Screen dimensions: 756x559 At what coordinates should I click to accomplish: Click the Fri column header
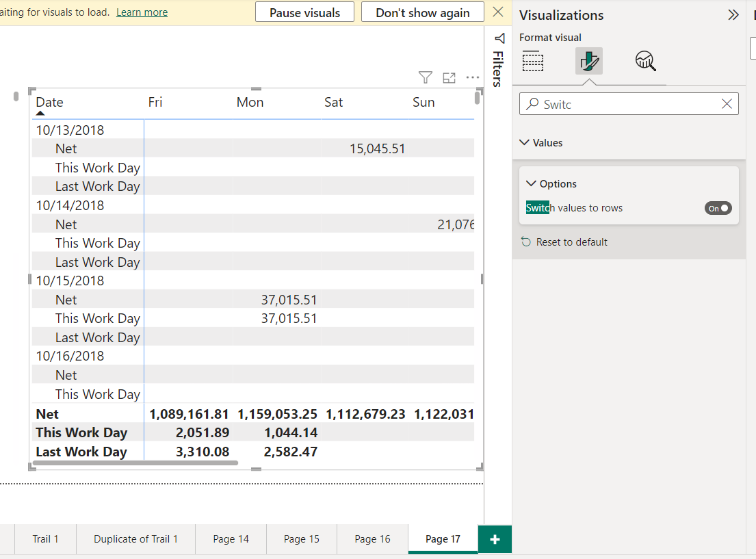(155, 102)
